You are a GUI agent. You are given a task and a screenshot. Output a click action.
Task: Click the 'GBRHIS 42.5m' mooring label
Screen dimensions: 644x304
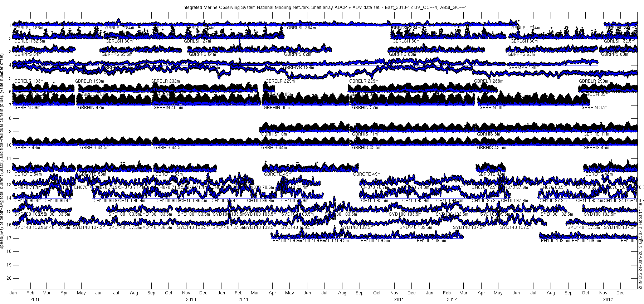pos(492,148)
